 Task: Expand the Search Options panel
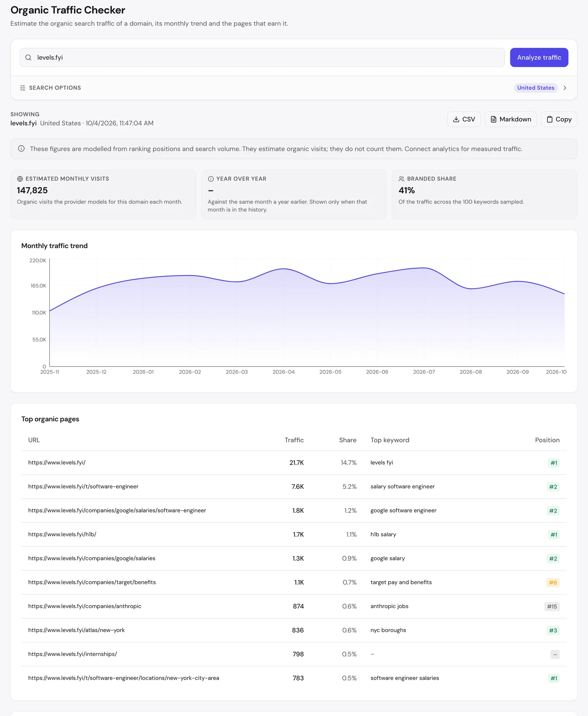294,88
